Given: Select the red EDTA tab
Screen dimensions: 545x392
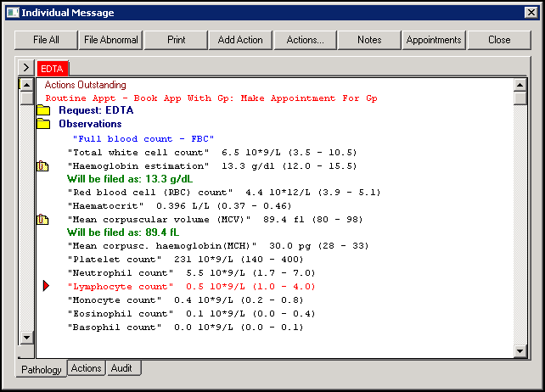Looking at the screenshot, I should [52, 68].
